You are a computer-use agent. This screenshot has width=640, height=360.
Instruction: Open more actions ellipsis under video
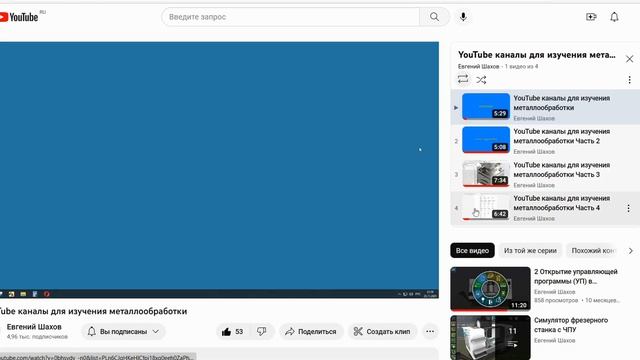pyautogui.click(x=430, y=331)
